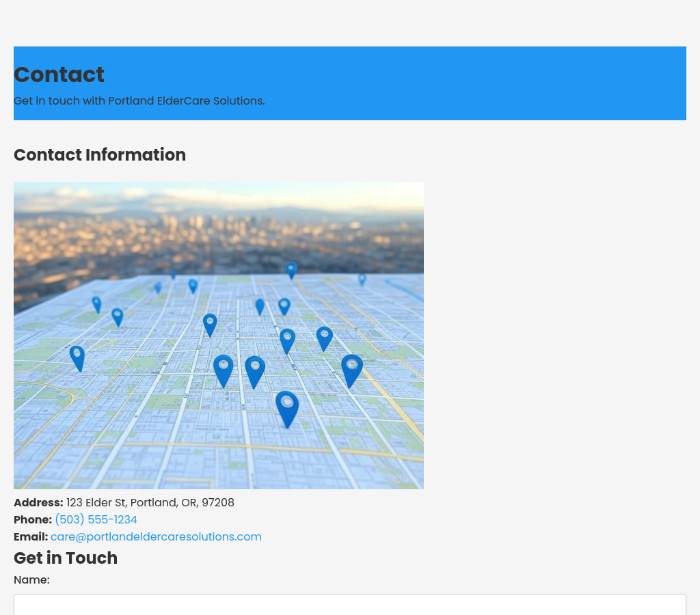The height and width of the screenshot is (615, 700).
Task: Click the "Contact" page heading
Action: click(x=59, y=74)
